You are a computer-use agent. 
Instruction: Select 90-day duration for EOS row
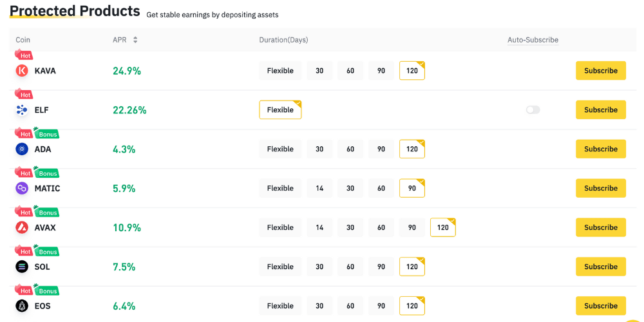pyautogui.click(x=381, y=306)
